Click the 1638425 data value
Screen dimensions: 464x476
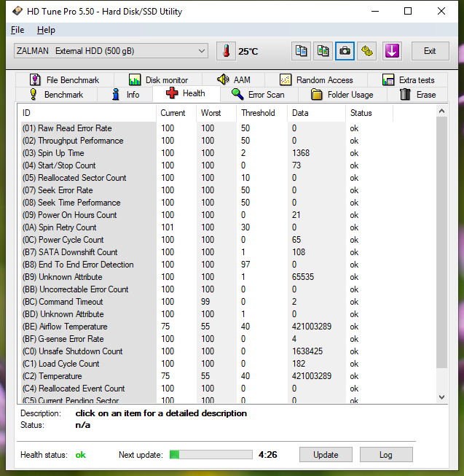pyautogui.click(x=307, y=351)
